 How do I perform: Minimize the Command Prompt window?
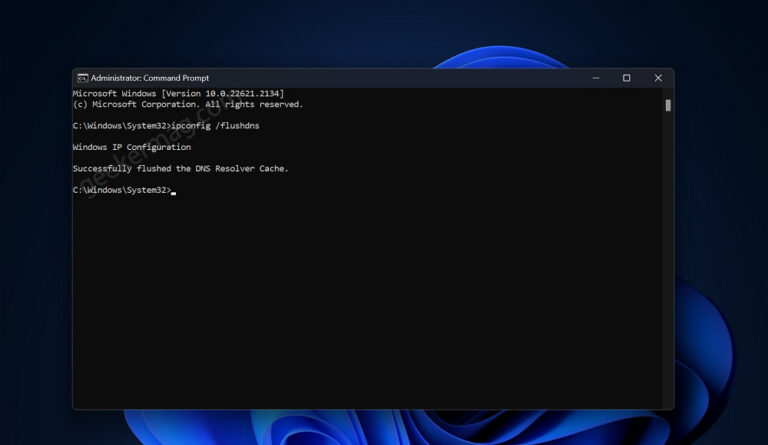point(596,78)
